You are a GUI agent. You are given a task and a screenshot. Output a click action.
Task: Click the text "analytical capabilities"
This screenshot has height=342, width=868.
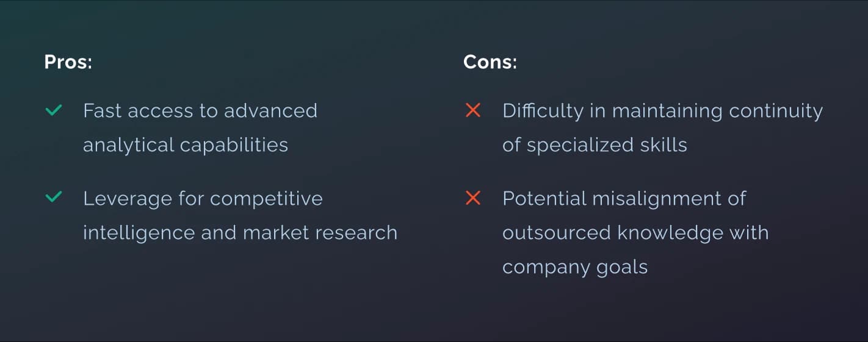click(x=186, y=145)
